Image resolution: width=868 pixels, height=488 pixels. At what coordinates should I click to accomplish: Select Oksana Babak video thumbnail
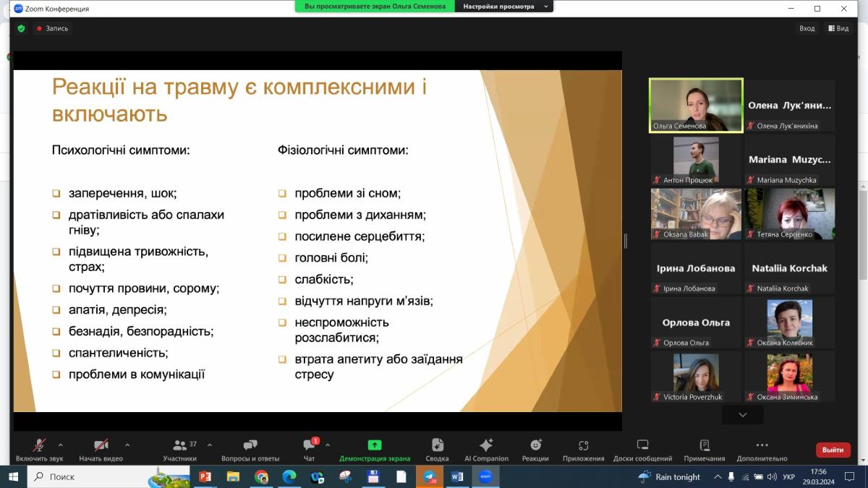[696, 214]
